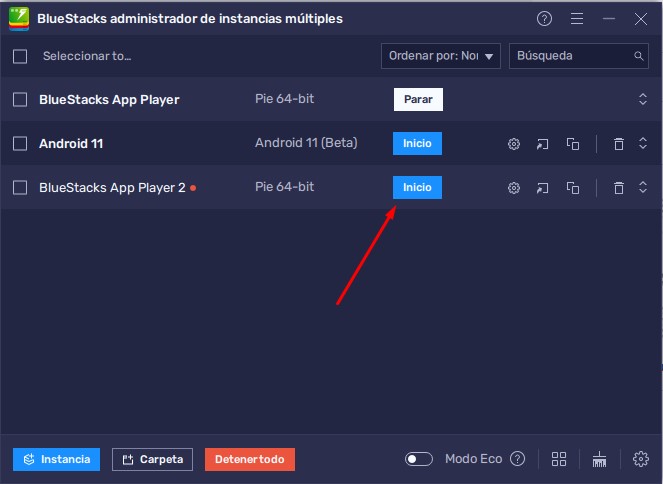The width and height of the screenshot is (663, 484).
Task: Click the Instancia button
Action: 56,459
